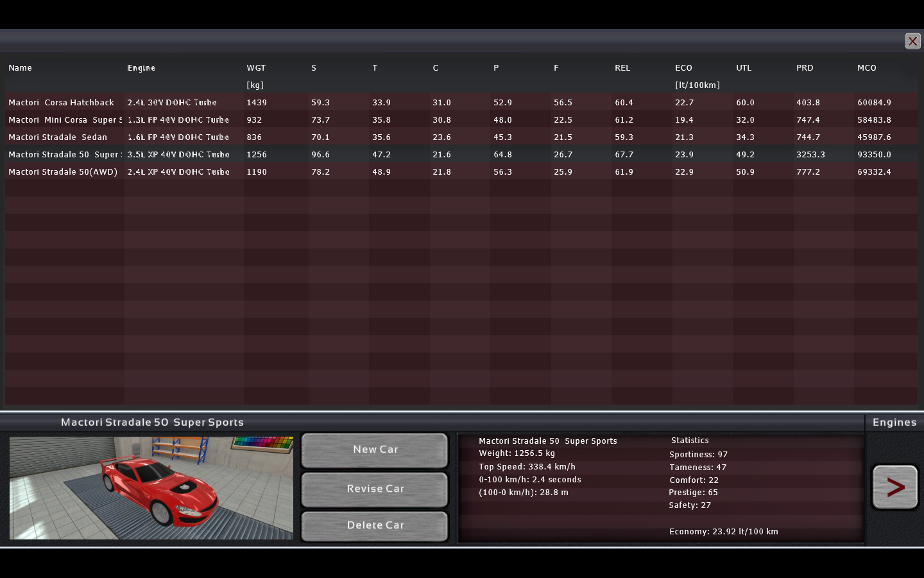The height and width of the screenshot is (578, 924).
Task: Click the red arrow to Engines
Action: click(x=894, y=487)
